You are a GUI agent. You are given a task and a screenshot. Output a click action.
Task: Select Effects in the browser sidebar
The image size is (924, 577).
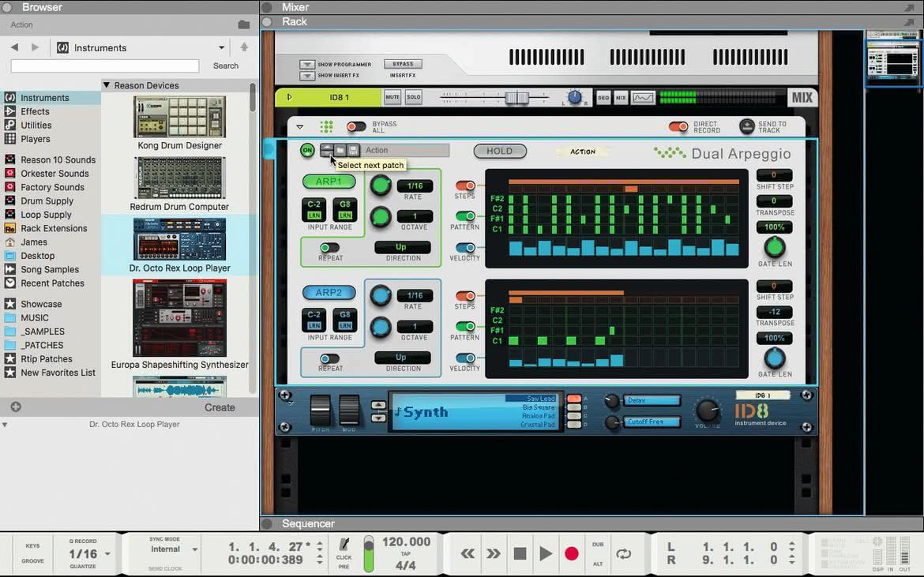(35, 111)
